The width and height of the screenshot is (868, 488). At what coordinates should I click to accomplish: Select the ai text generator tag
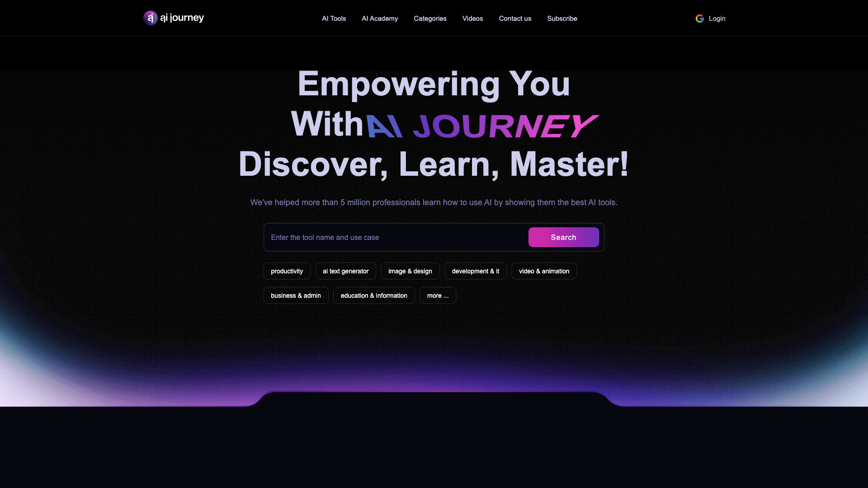345,271
